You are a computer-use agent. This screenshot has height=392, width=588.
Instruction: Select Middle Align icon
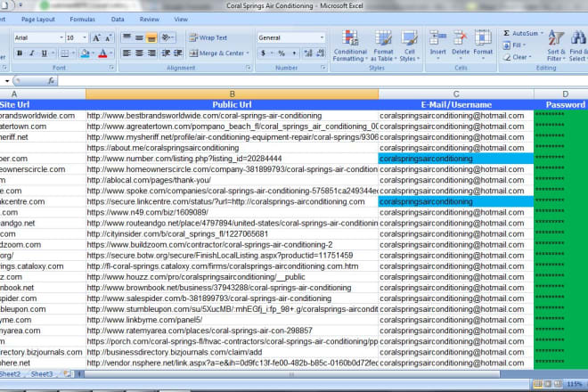(139, 37)
